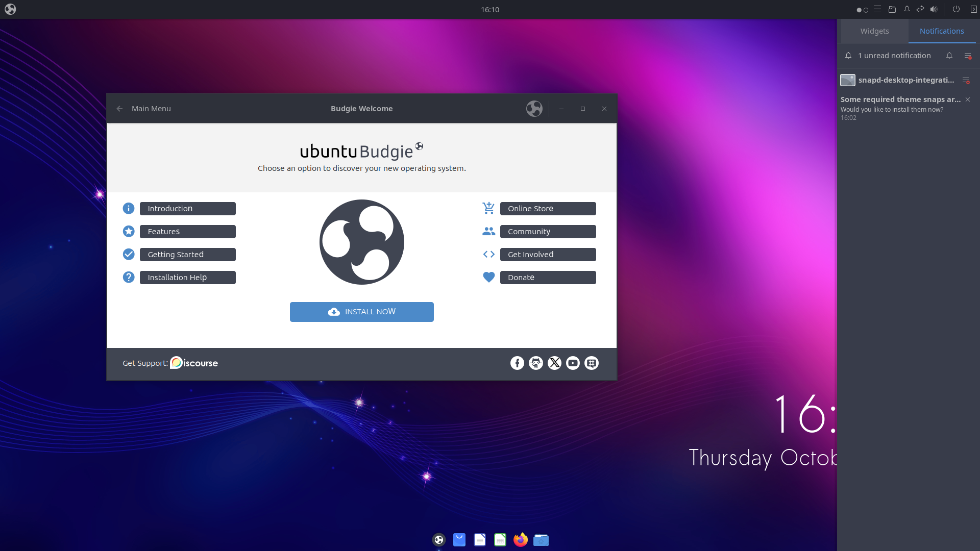Screen dimensions: 980x551
Task: Go back using the arrow beside Main Menu
Action: pyautogui.click(x=119, y=109)
